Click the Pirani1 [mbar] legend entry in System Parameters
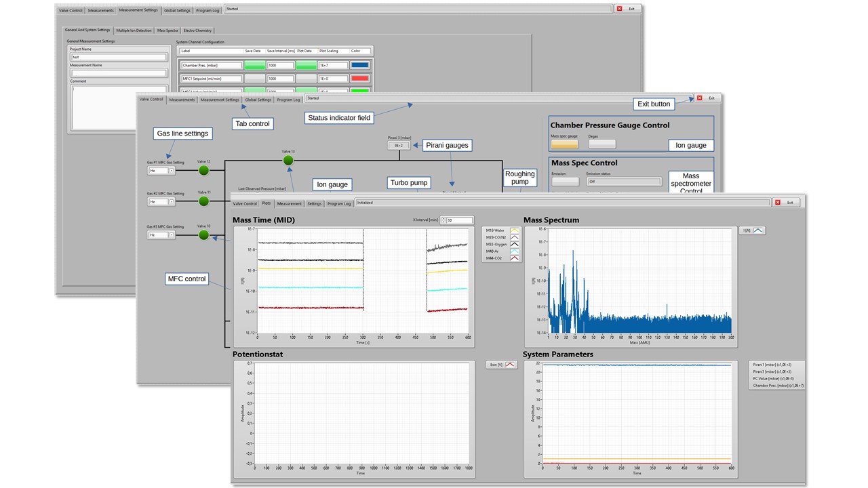Viewport: 868px width, 488px height. click(773, 363)
